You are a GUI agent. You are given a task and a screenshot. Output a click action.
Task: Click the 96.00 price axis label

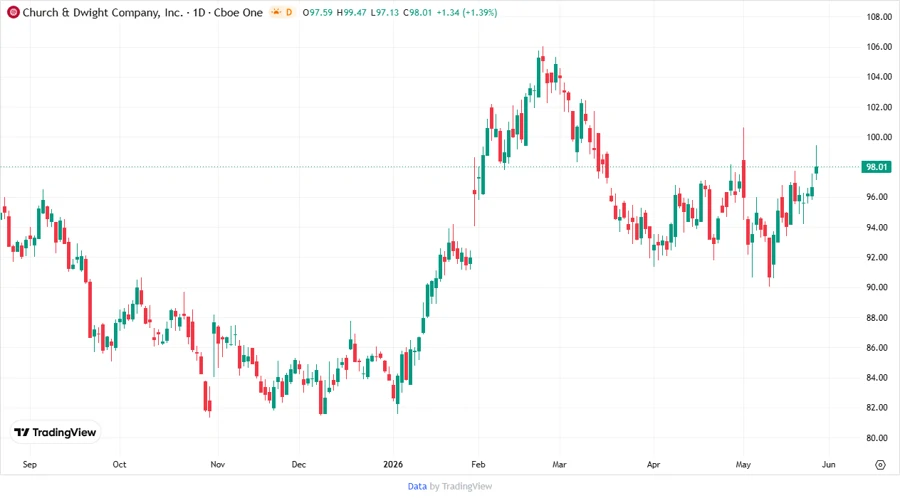pyautogui.click(x=879, y=197)
